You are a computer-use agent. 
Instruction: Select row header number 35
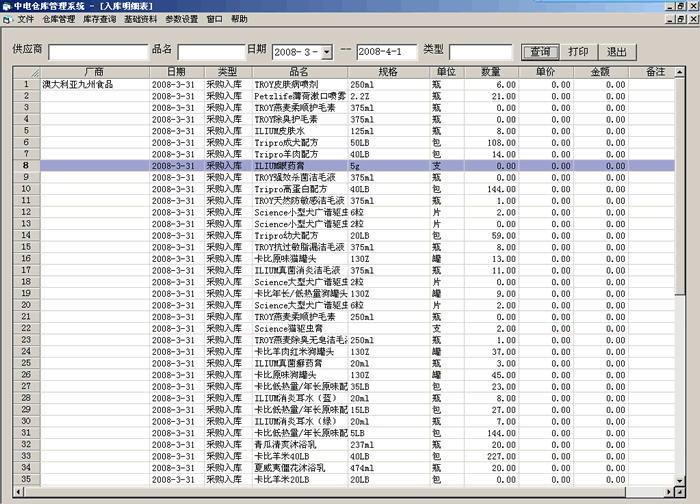coord(26,479)
